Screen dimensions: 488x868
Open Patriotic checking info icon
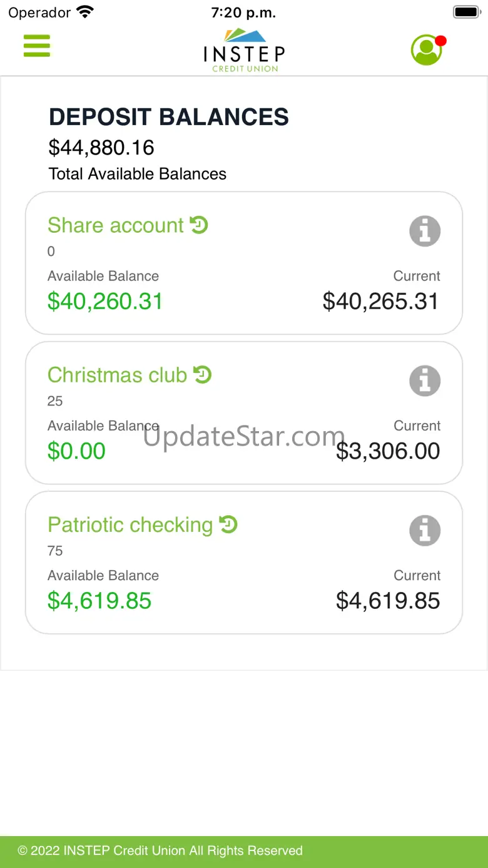tap(425, 531)
